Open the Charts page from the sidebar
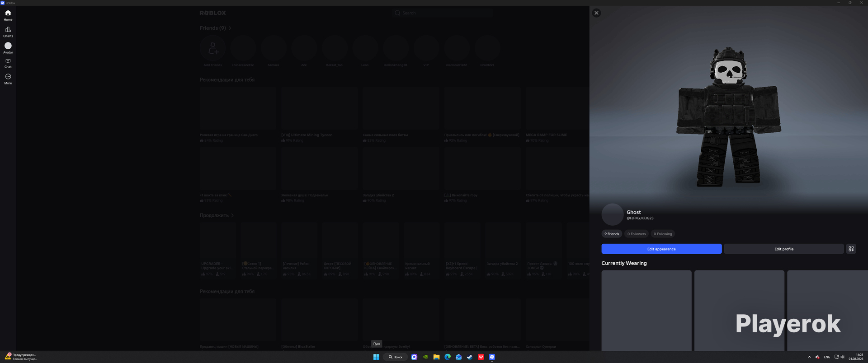This screenshot has width=868, height=363. [8, 32]
